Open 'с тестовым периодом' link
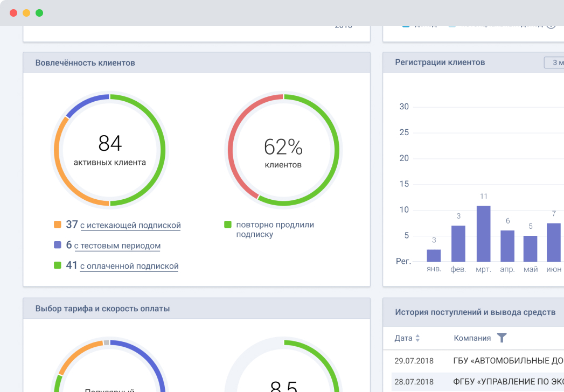564x392 pixels. (117, 246)
